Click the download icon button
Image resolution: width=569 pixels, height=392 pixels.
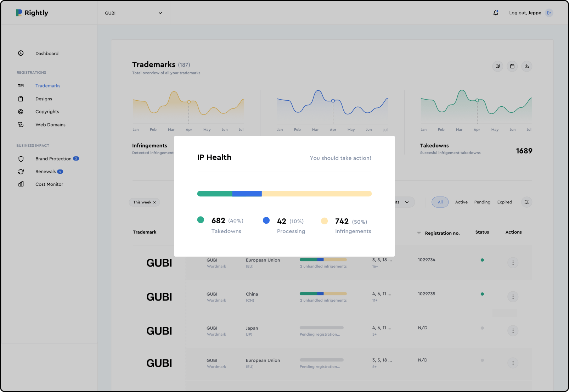(527, 66)
